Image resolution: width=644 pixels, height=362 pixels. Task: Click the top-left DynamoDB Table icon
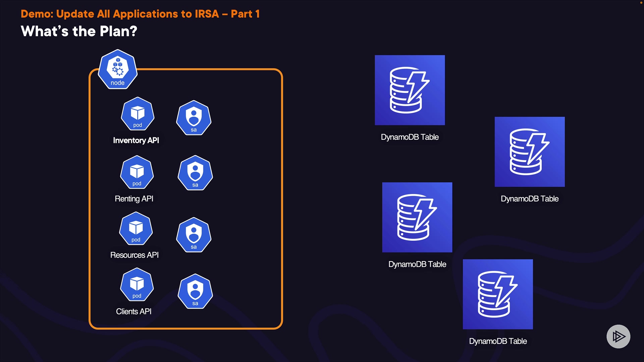pos(410,90)
